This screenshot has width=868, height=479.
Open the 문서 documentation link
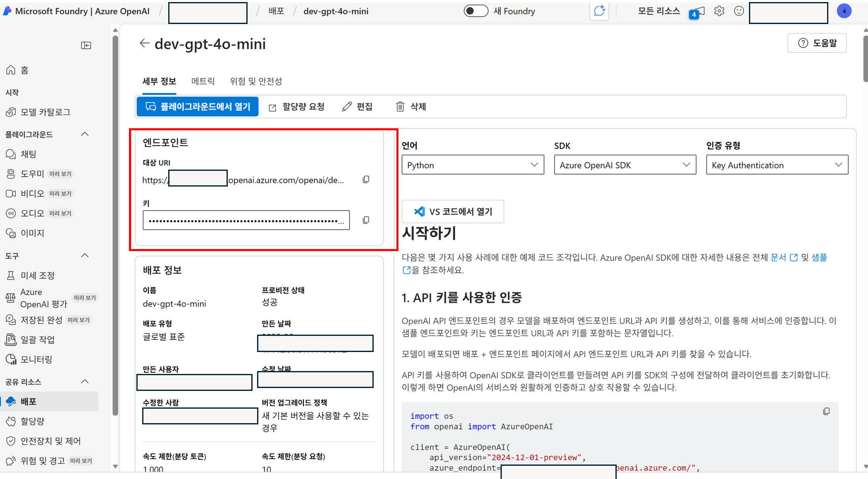[784, 258]
